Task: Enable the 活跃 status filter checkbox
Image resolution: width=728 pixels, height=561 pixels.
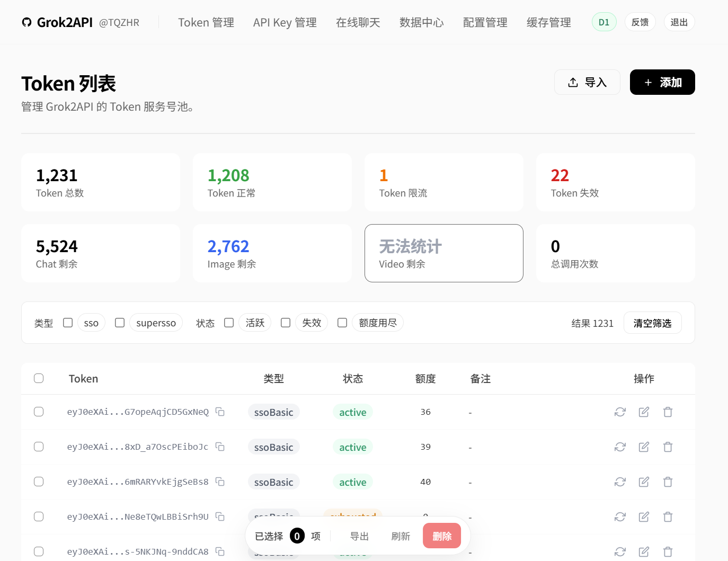Action: point(229,323)
